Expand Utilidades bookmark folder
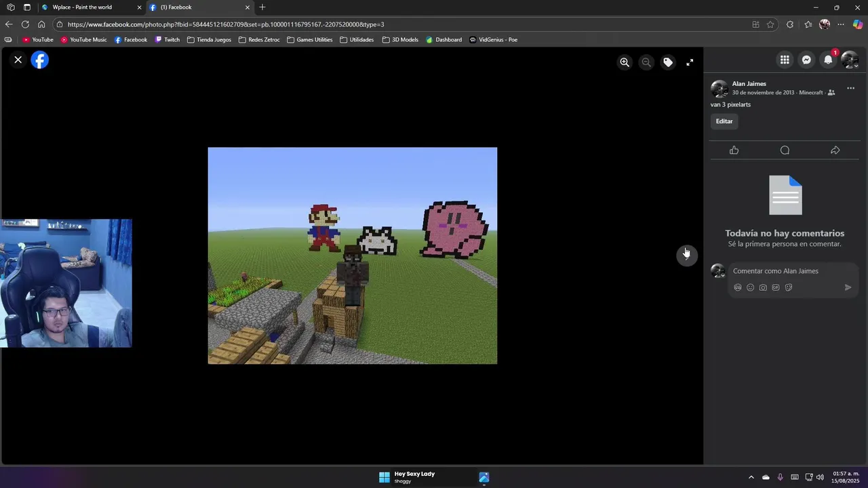 (357, 40)
